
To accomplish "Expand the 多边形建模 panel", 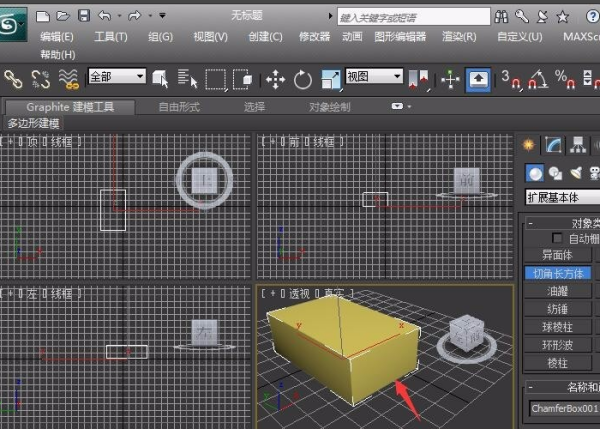I will click(33, 123).
